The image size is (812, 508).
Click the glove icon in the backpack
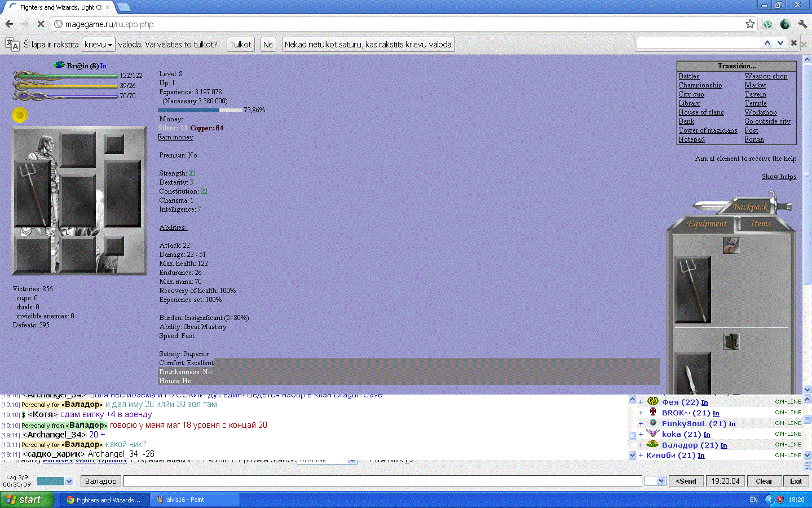[x=731, y=246]
